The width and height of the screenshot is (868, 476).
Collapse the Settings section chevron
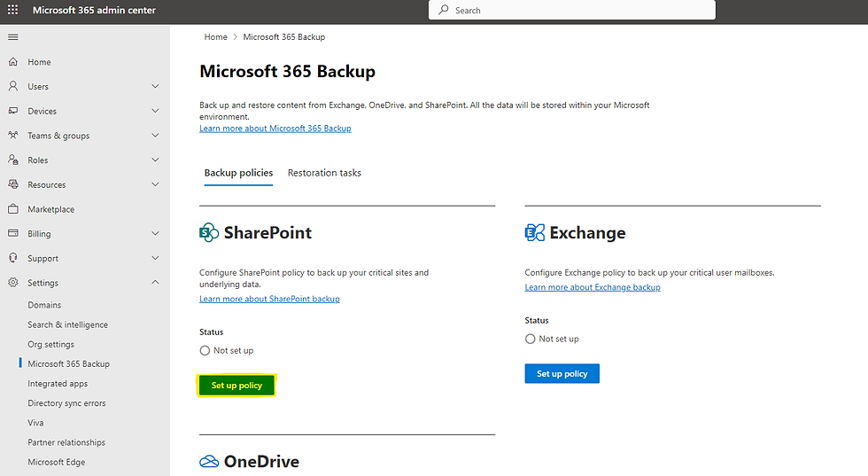pyautogui.click(x=156, y=283)
